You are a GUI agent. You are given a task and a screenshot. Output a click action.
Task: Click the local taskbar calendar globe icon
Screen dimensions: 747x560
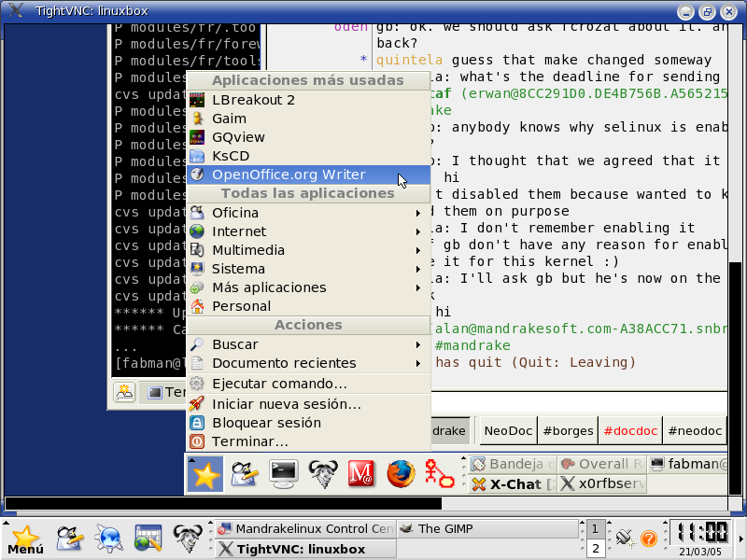(x=148, y=539)
